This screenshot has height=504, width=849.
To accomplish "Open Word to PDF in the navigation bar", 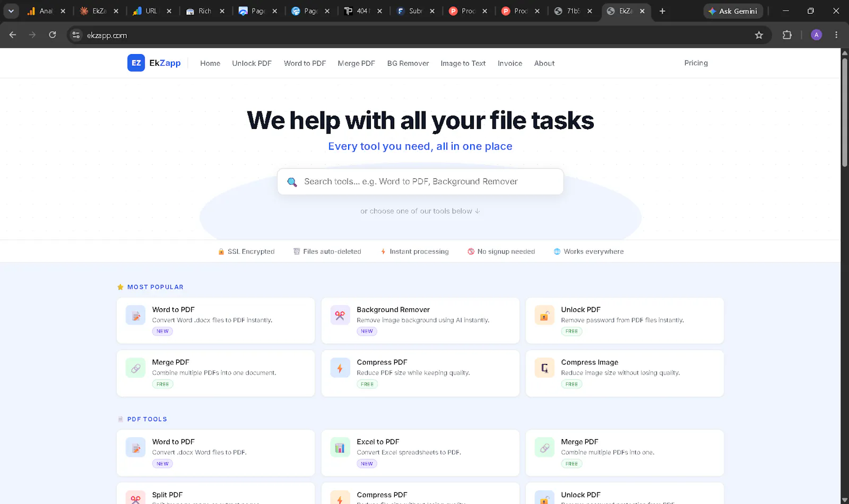I will [x=305, y=63].
